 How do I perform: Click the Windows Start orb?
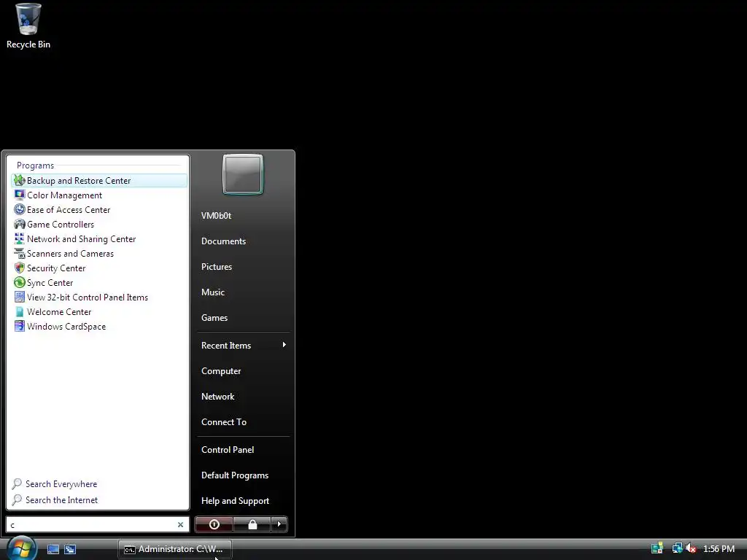[21, 548]
